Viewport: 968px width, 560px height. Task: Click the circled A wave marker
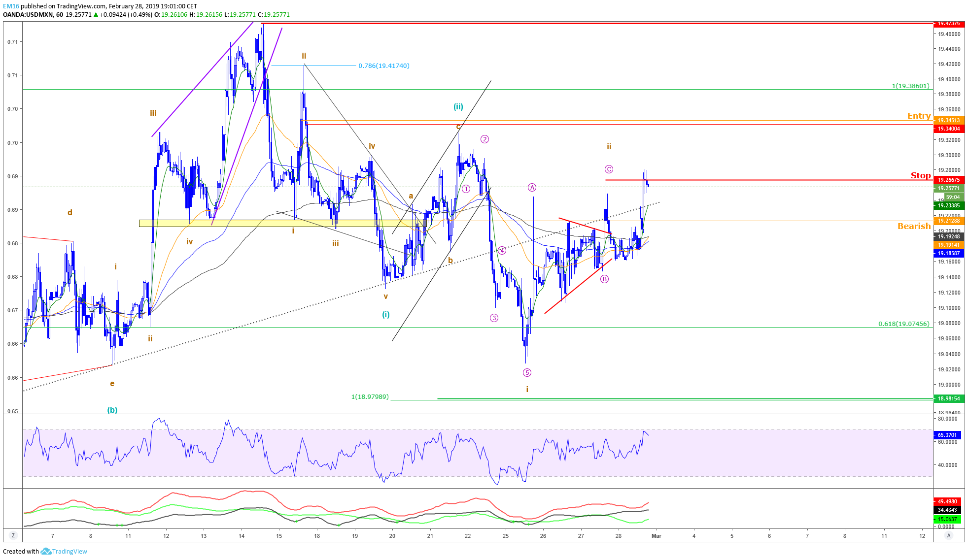click(532, 187)
